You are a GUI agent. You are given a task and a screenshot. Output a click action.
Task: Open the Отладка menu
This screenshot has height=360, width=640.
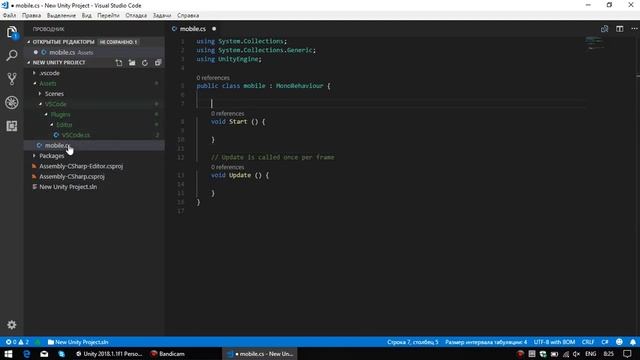click(136, 16)
